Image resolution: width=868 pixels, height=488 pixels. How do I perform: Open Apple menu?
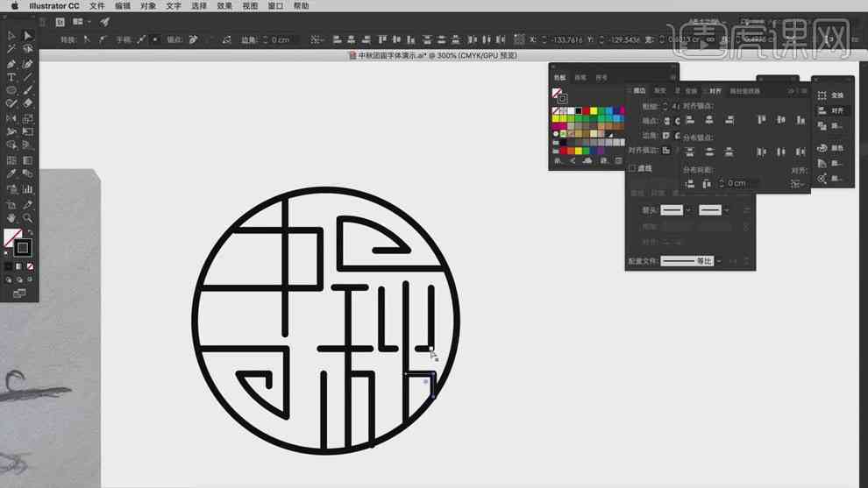click(15, 5)
